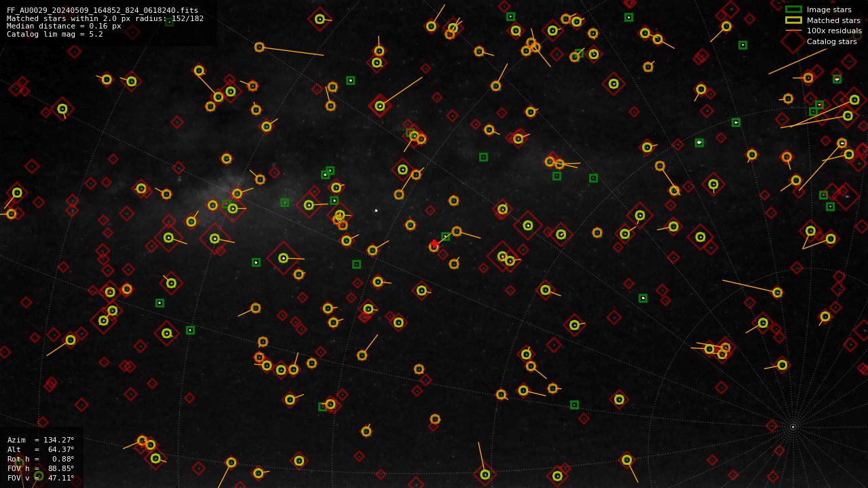Click the orange 100x residuals legend line
This screenshot has height=488, width=868.
(793, 31)
